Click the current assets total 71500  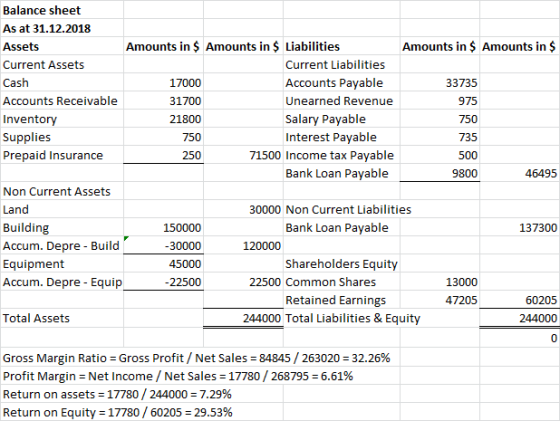click(244, 155)
